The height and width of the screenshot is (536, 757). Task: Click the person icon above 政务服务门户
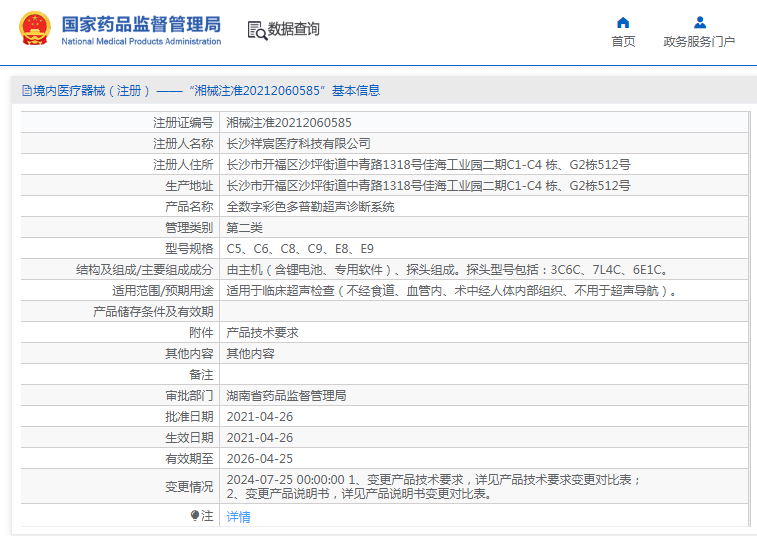click(699, 22)
